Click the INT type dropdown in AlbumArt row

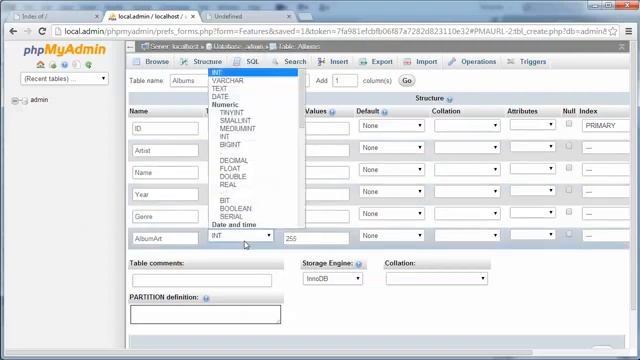click(241, 236)
